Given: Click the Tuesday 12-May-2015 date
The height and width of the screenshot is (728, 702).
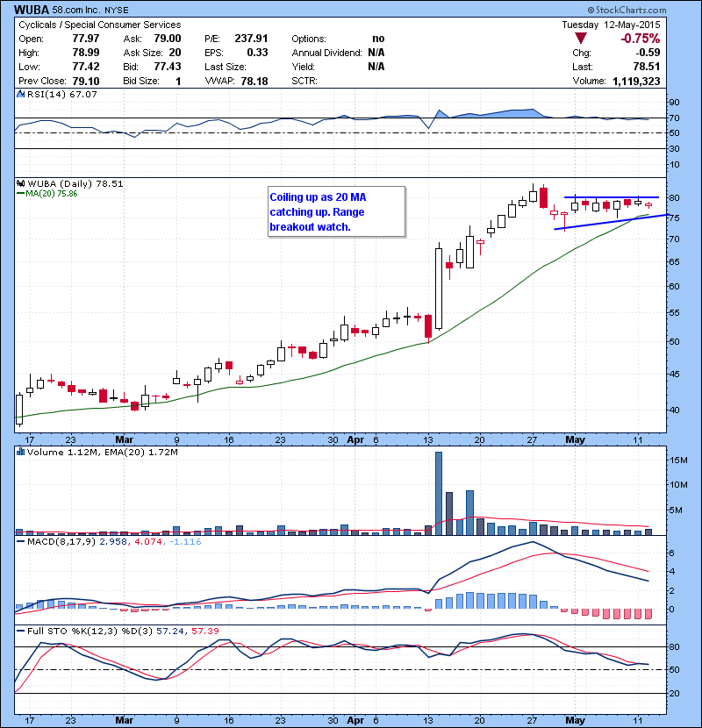Looking at the screenshot, I should 611,25.
